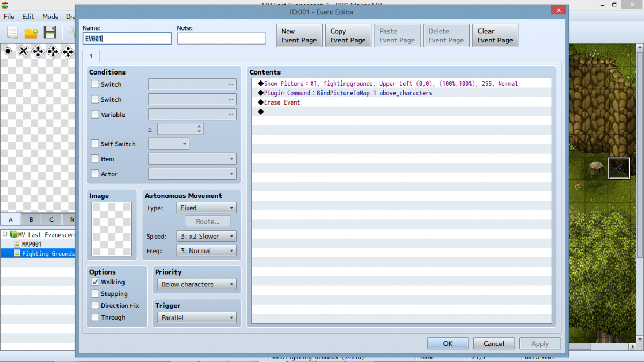
Task: Select the empty command line after Erase Event
Action: pyautogui.click(x=401, y=112)
